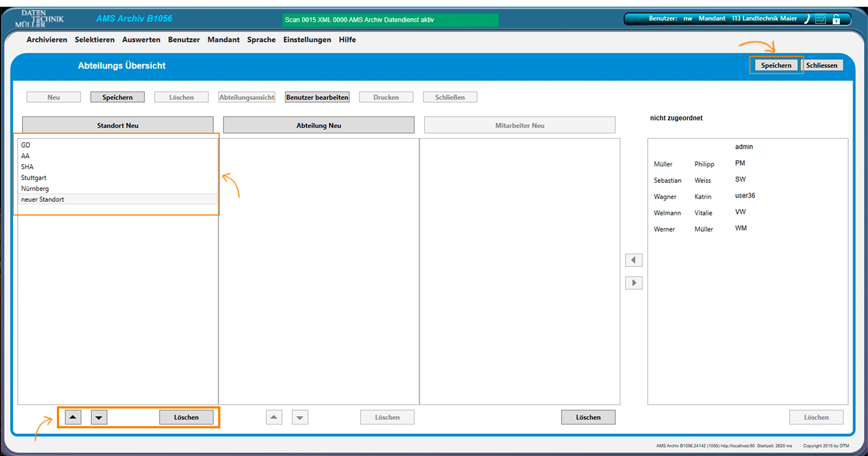The height and width of the screenshot is (456, 868).
Task: Move location down with Standort down arrow
Action: point(99,417)
